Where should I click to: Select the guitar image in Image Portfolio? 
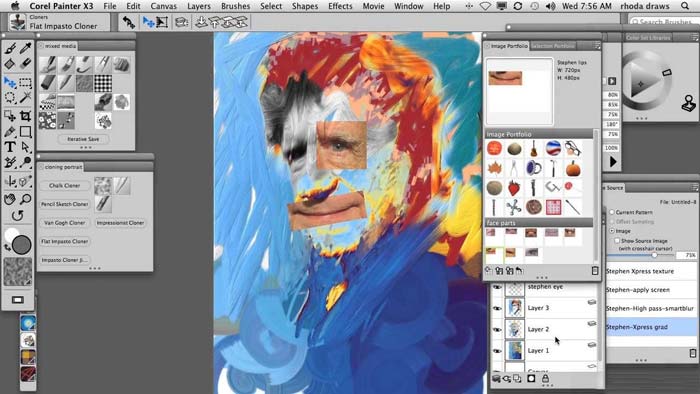point(533,149)
